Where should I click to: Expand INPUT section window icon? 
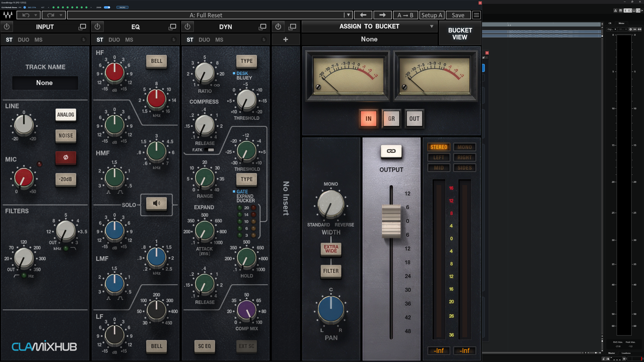[x=82, y=27]
